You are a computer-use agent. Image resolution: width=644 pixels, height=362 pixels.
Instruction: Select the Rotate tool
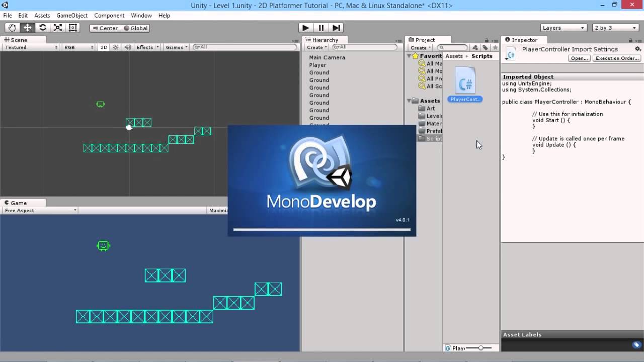pyautogui.click(x=43, y=28)
